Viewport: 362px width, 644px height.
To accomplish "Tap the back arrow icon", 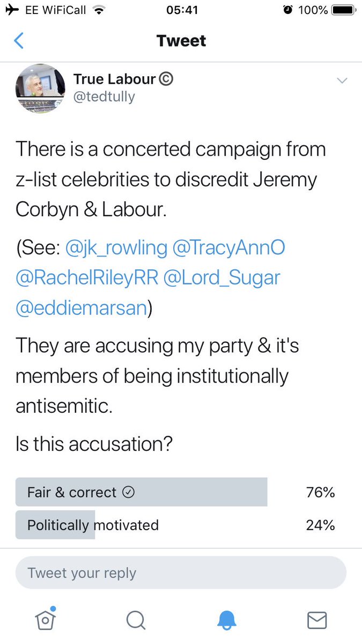I will coord(19,41).
